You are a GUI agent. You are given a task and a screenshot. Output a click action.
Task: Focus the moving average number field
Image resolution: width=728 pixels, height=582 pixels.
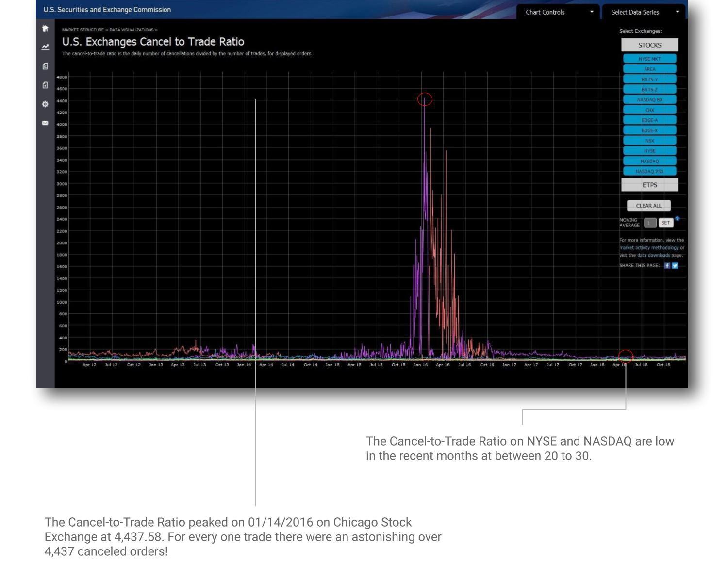pyautogui.click(x=650, y=223)
